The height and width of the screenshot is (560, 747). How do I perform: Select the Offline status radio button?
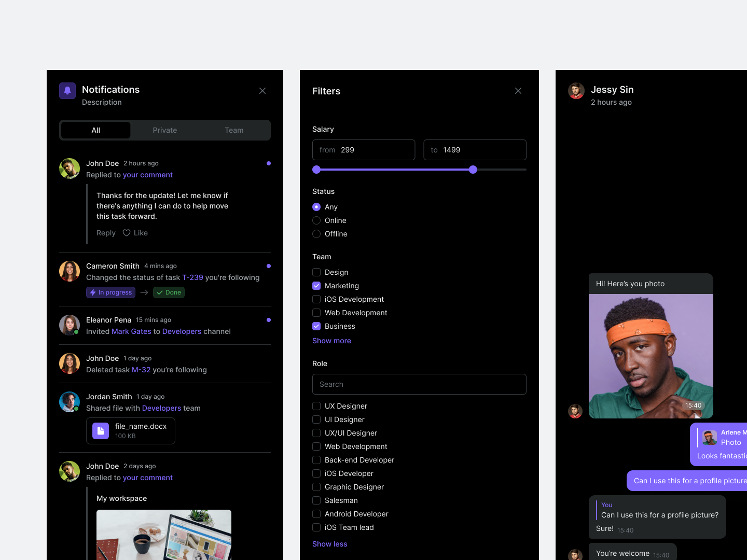316,234
